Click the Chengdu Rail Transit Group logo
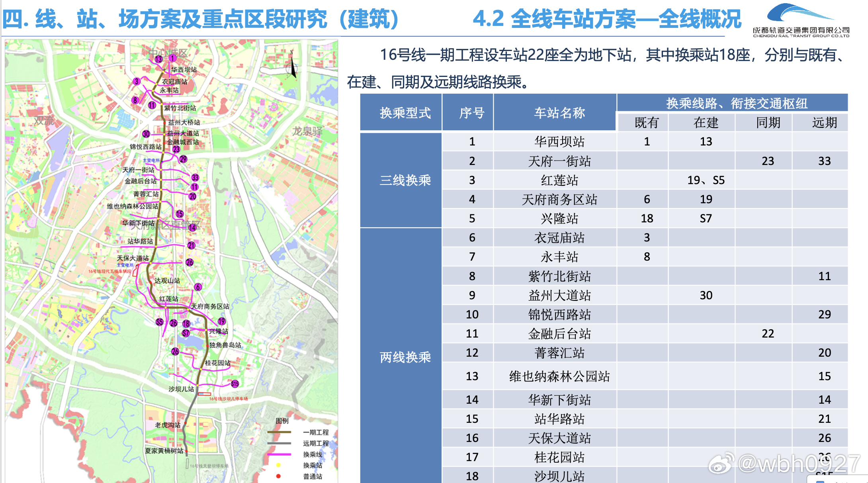The image size is (868, 483). point(801,20)
